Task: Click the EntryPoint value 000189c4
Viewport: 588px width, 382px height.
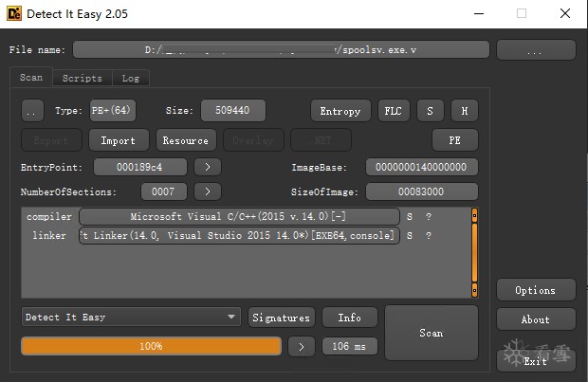Action: coord(139,167)
